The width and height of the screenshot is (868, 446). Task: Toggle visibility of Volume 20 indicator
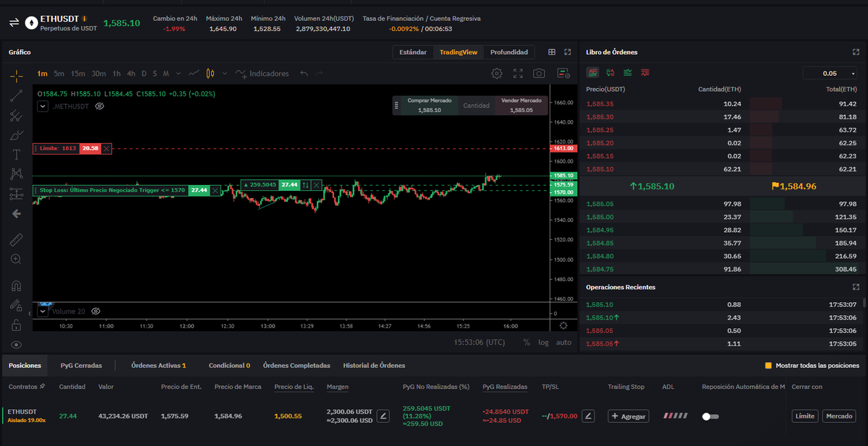[x=95, y=311]
